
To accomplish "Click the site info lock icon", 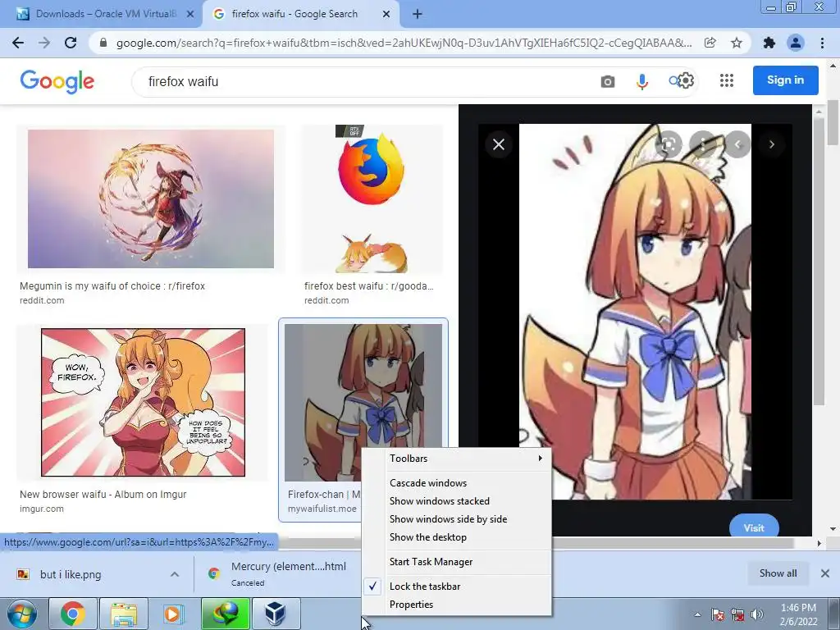I will point(104,43).
